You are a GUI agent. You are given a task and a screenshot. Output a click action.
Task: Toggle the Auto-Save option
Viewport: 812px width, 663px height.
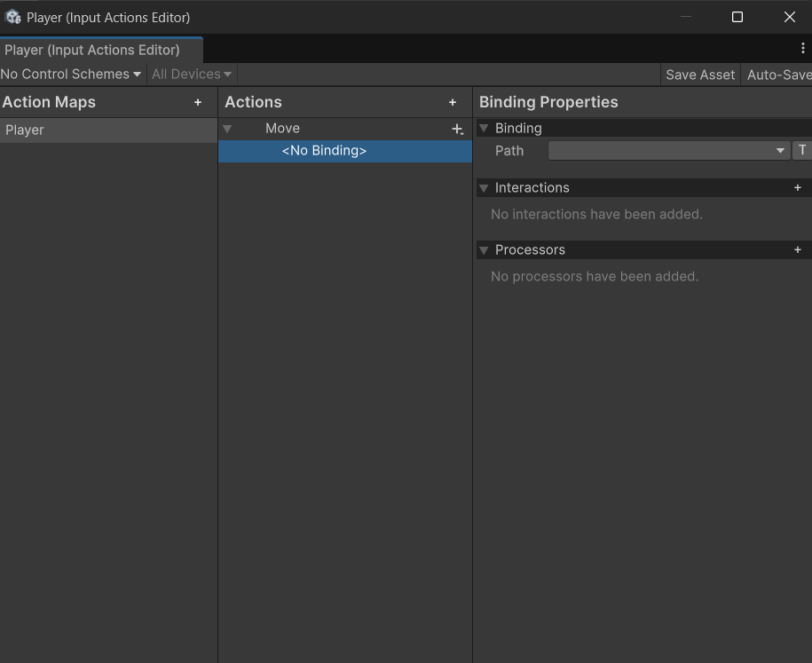point(778,75)
